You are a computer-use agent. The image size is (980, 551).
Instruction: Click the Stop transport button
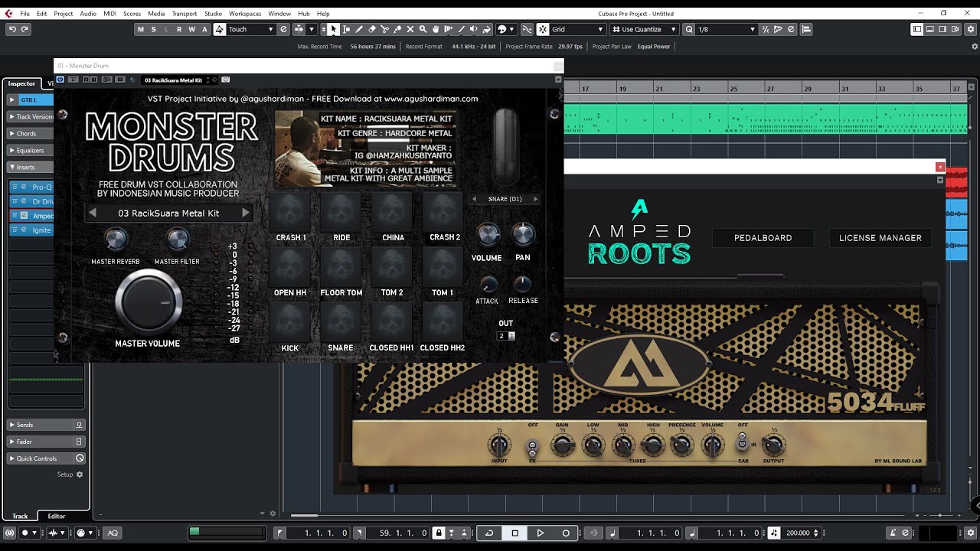[515, 533]
